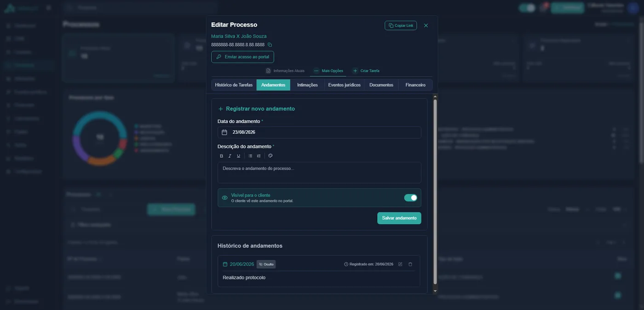This screenshot has height=310, width=644.
Task: Open the Eventos jurídicos tab
Action: (345, 85)
